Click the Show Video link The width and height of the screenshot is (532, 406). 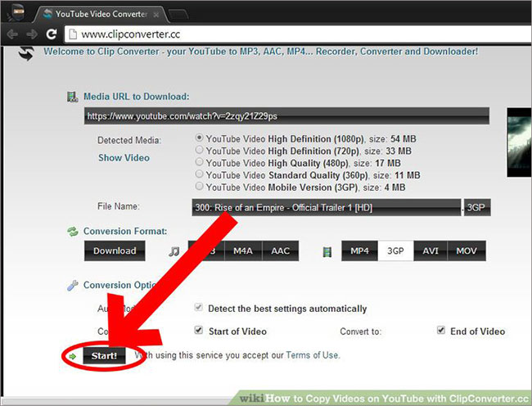pyautogui.click(x=124, y=158)
